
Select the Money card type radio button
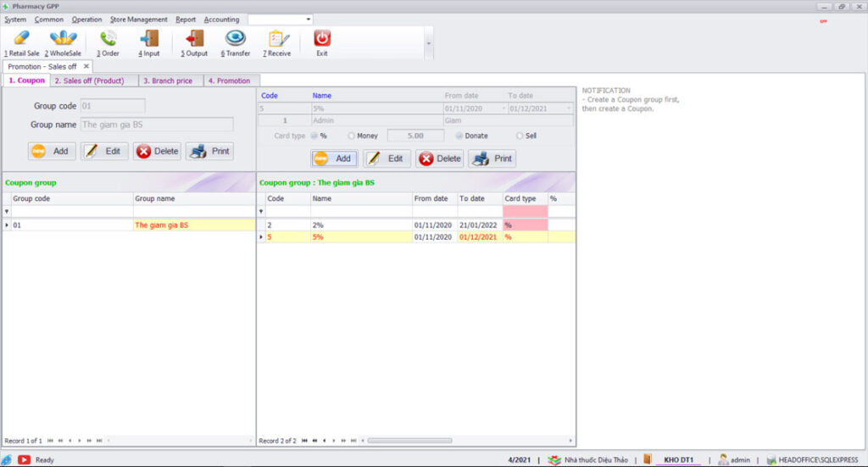(352, 136)
